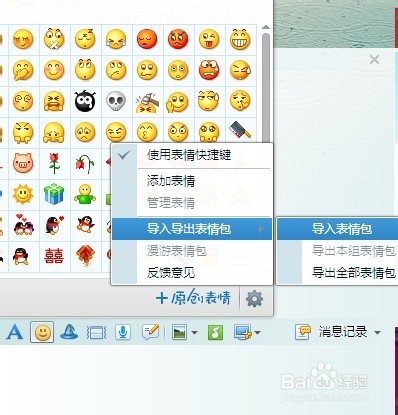
Task: Send a window shake via vibrating icon
Action: pyautogui.click(x=96, y=333)
